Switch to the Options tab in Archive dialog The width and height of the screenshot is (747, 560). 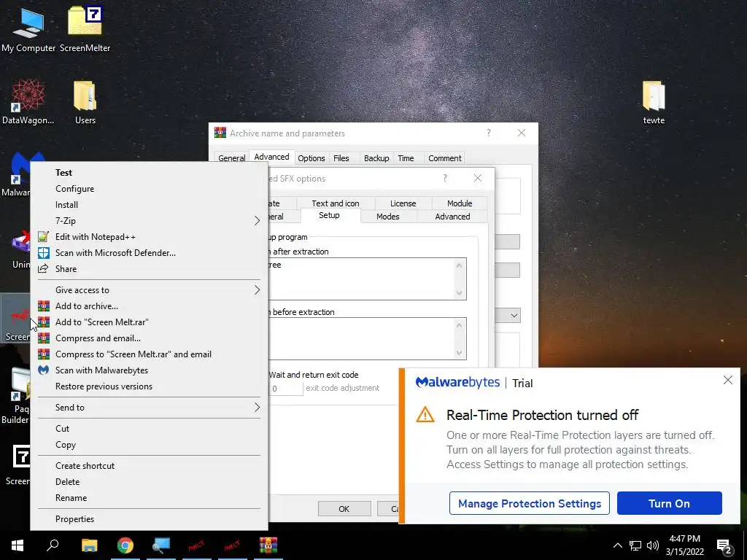[x=311, y=158]
